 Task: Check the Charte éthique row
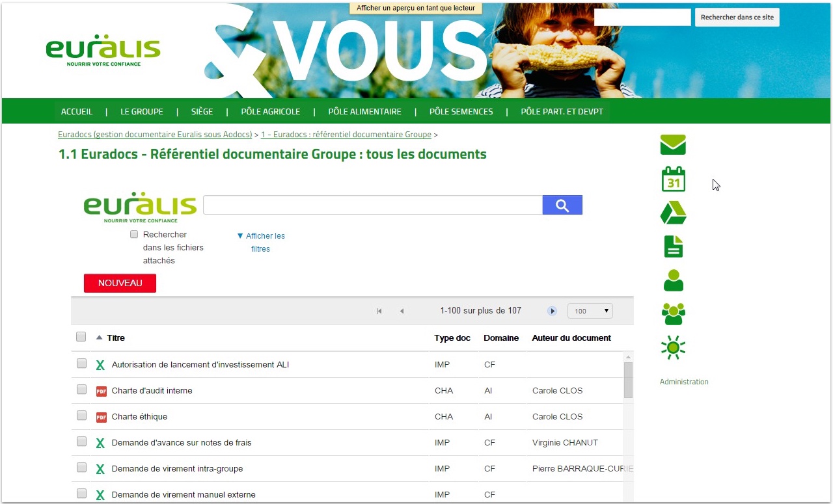pos(81,416)
